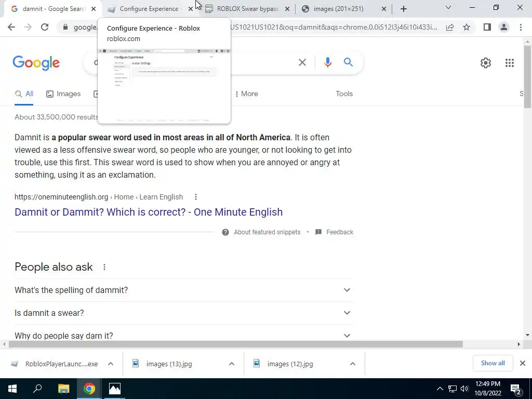Open Damnit or Dammit One Minute English result

(x=149, y=212)
